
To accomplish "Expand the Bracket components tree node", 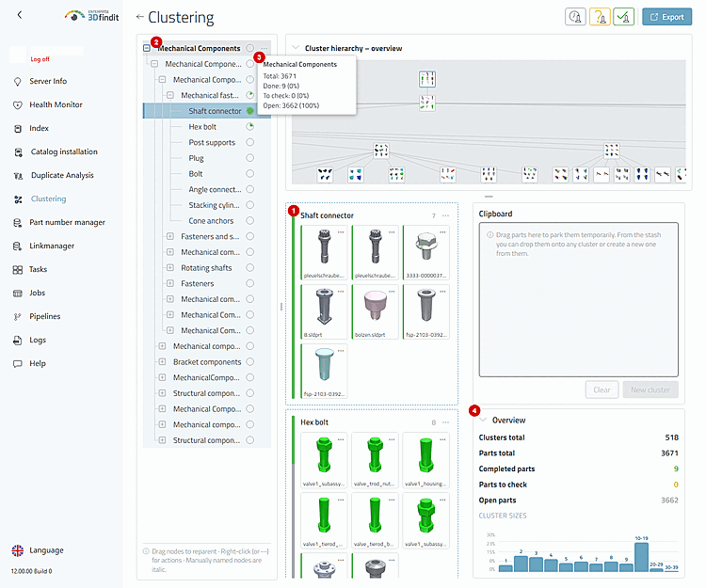I will (162, 361).
